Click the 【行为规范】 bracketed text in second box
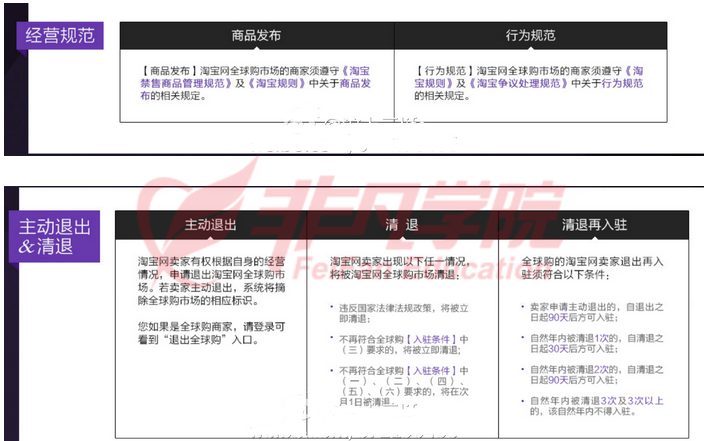 [x=444, y=71]
